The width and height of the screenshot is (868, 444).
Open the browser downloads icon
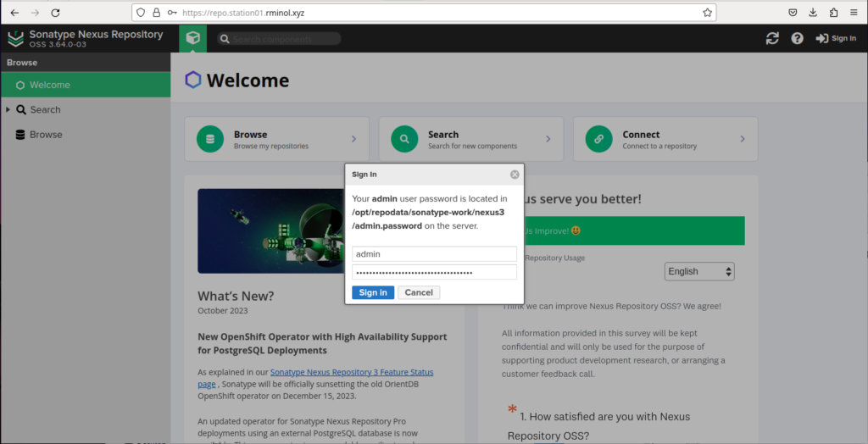point(813,13)
